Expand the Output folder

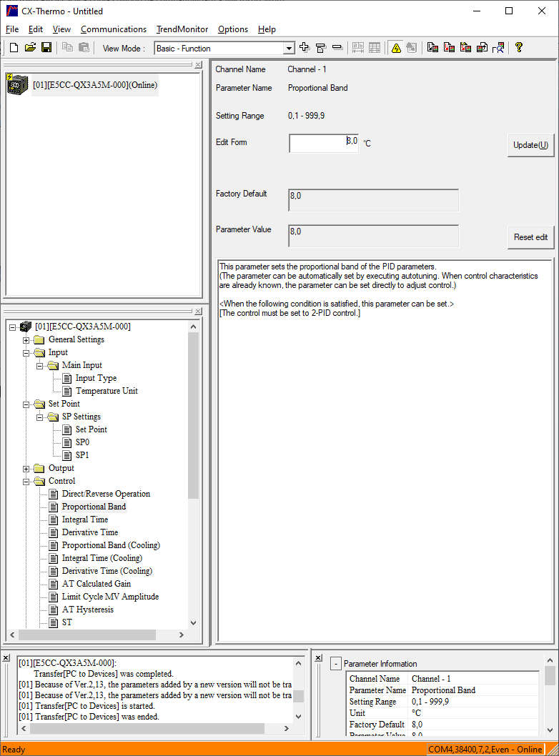coord(26,469)
